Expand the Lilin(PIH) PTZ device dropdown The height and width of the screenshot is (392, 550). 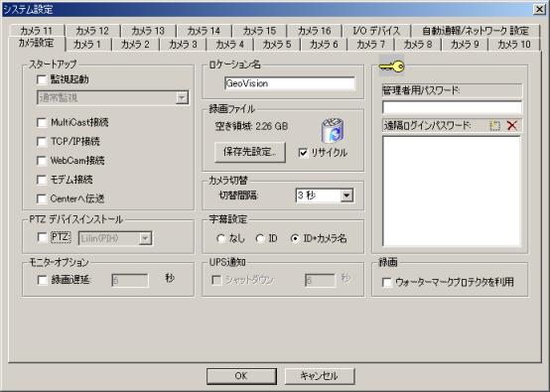[145, 238]
